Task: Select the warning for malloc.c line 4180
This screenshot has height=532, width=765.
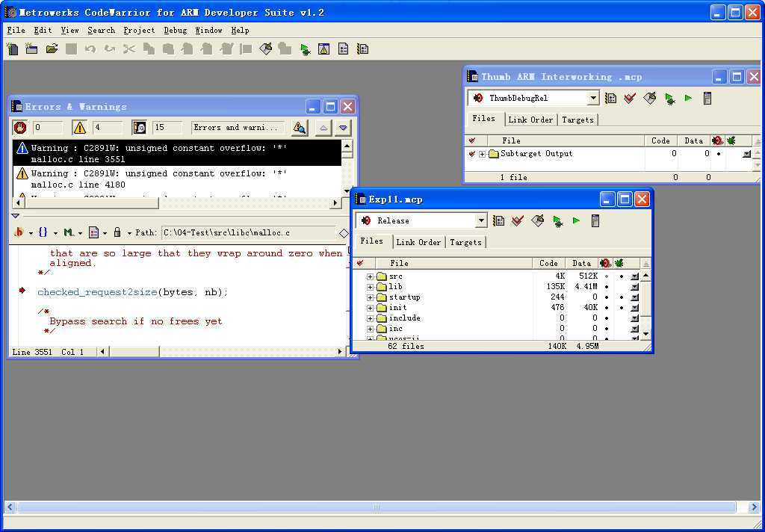Action: (176, 179)
